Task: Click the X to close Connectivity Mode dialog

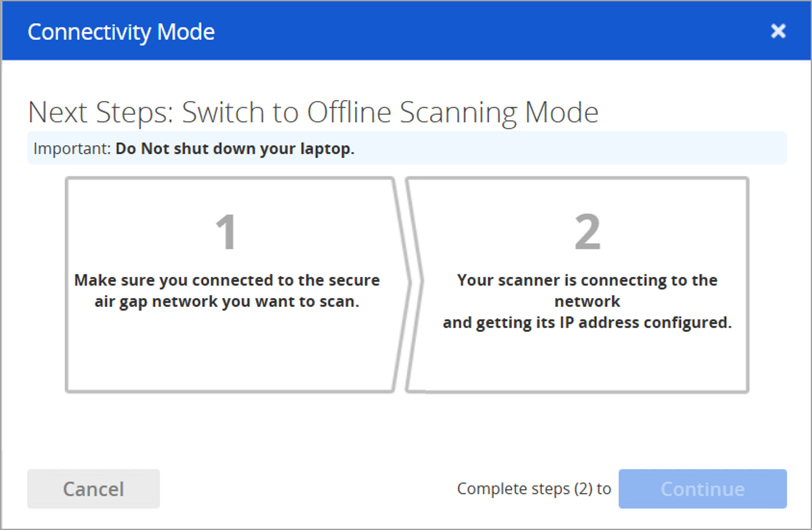Action: click(777, 31)
